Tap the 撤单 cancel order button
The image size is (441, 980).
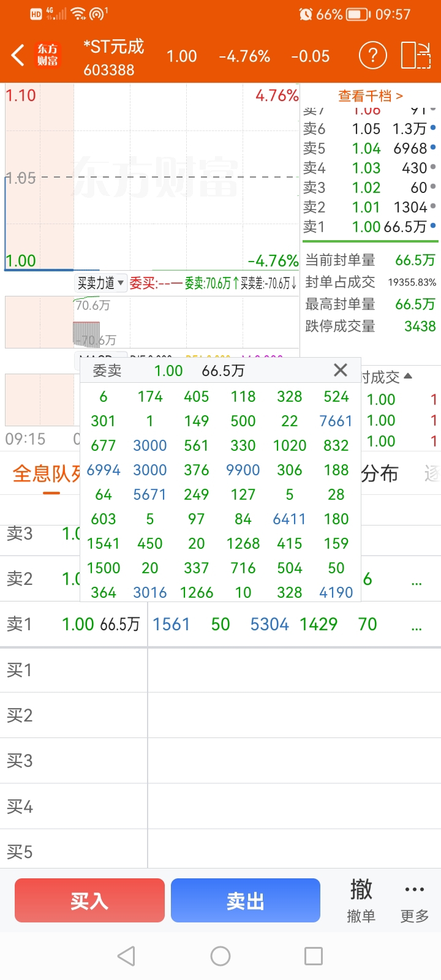point(361,900)
